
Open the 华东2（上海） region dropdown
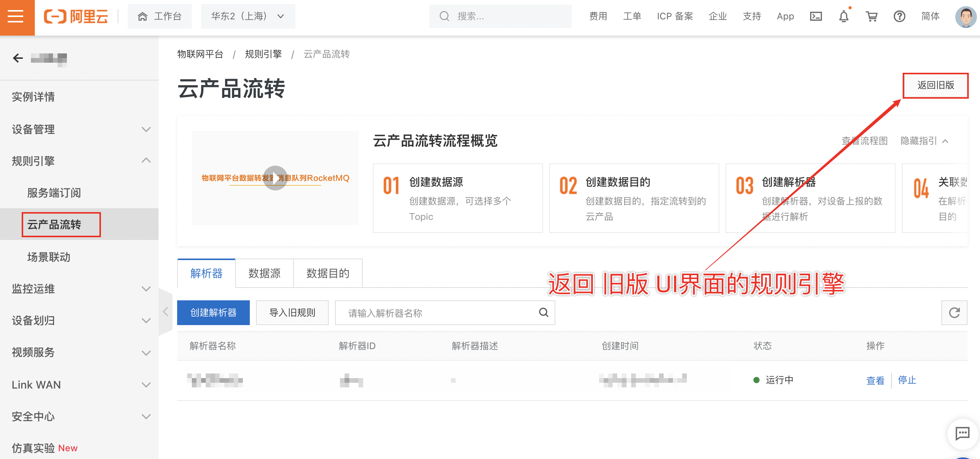248,16
